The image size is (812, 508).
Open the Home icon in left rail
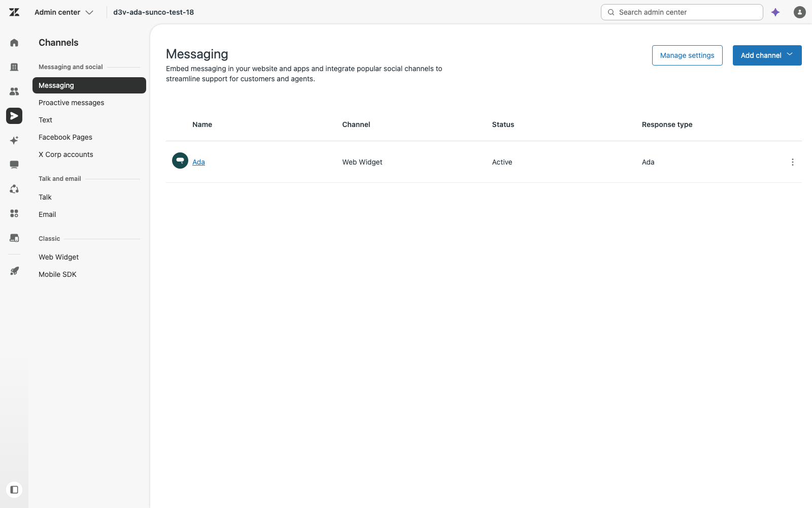click(14, 43)
